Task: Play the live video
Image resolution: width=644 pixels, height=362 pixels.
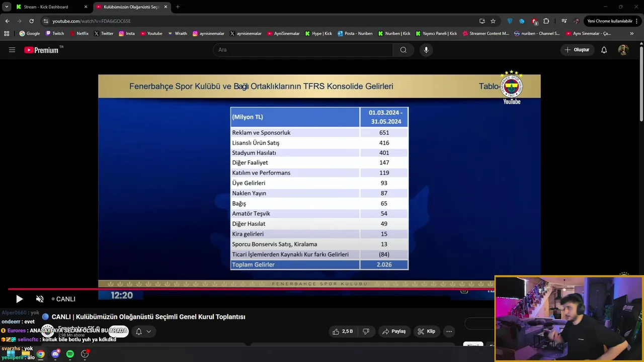Action: (x=19, y=299)
